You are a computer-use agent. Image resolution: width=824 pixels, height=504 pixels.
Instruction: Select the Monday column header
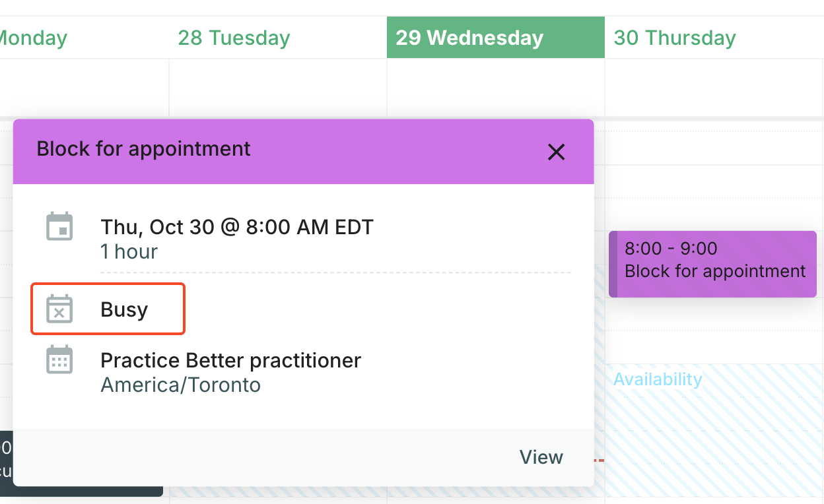(33, 38)
